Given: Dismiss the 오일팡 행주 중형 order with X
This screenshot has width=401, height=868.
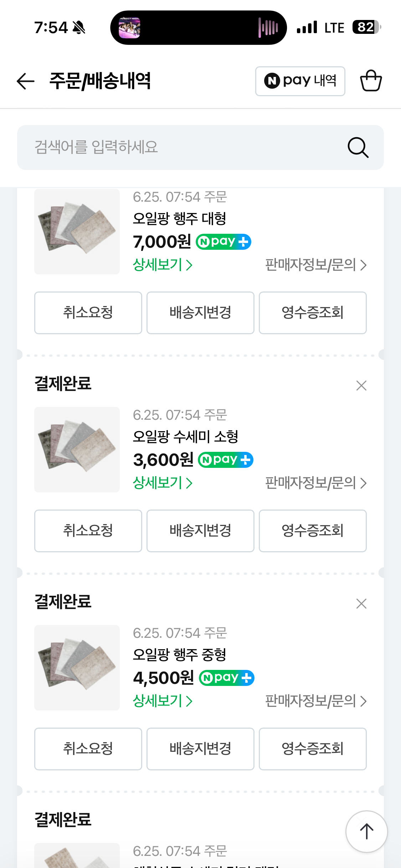Looking at the screenshot, I should pyautogui.click(x=361, y=603).
